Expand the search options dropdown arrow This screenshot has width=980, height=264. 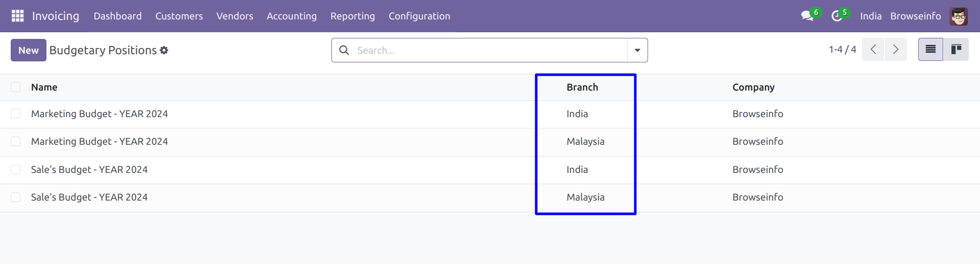(637, 50)
